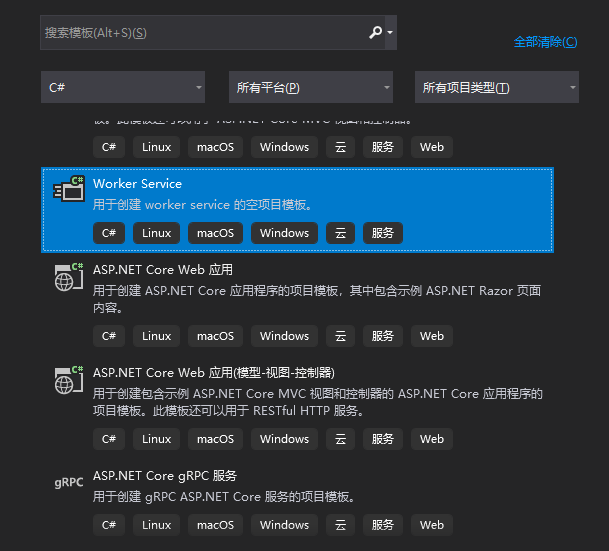Viewport: 609px width, 551px height.
Task: Open the search options dropdown arrow
Action: pyautogui.click(x=390, y=32)
